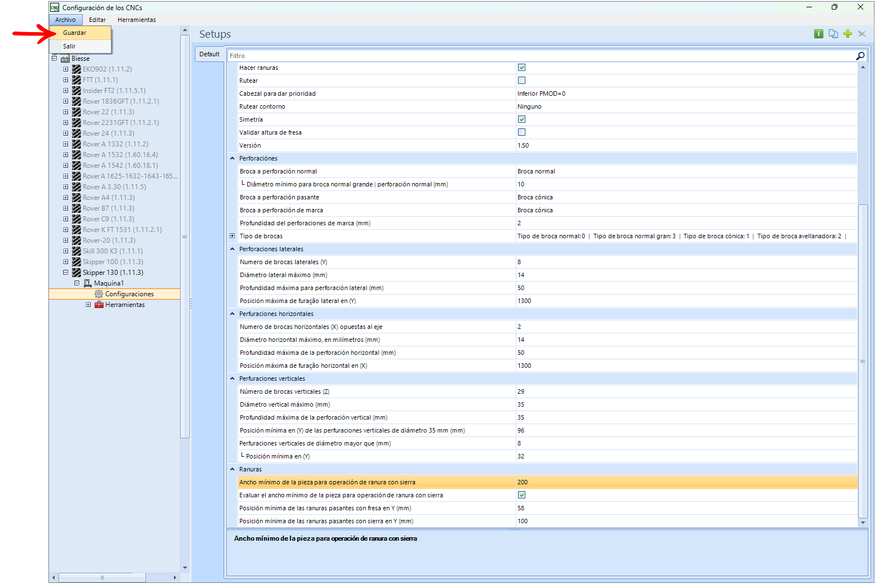Click the Maquina1 machine icon

(x=88, y=283)
